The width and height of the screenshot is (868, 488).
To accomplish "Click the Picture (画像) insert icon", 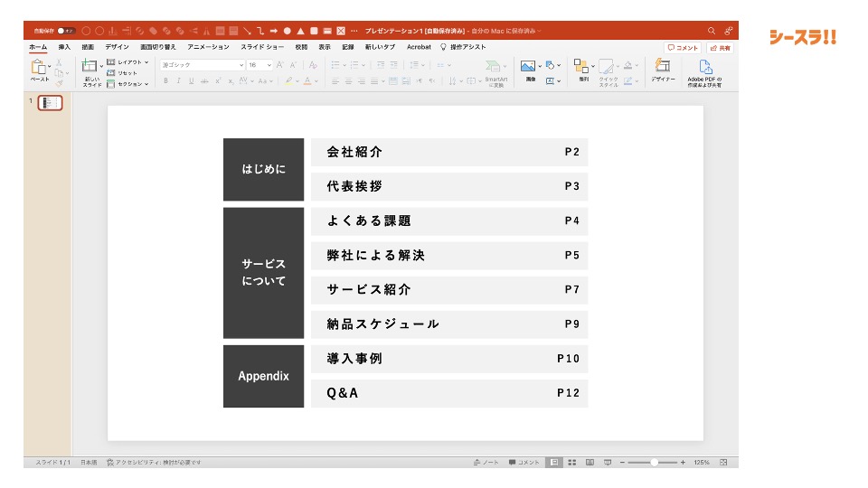I will 529,67.
